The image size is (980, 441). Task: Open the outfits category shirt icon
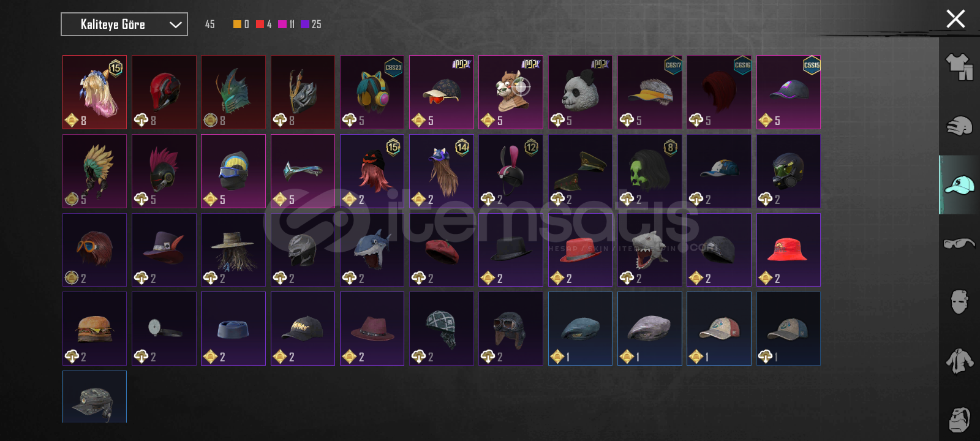959,67
